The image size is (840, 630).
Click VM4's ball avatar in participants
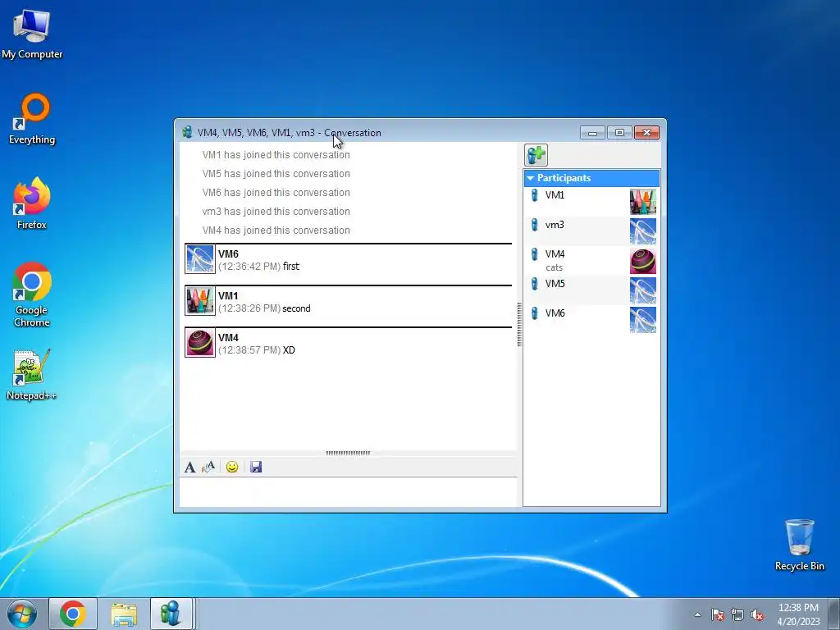[643, 261]
